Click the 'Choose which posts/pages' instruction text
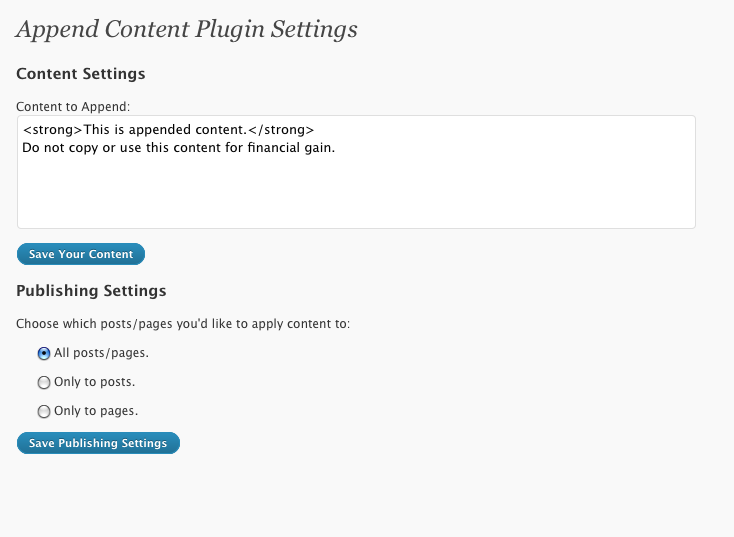This screenshot has width=734, height=537. tap(183, 324)
